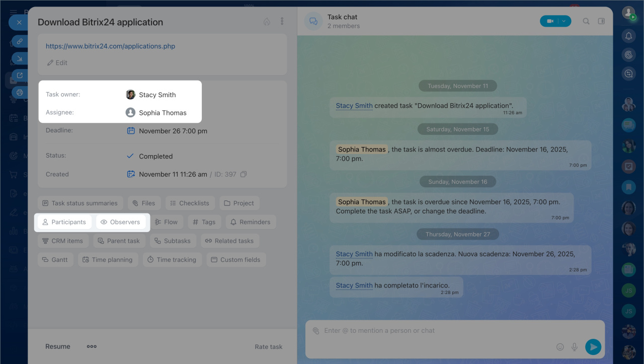Open the user profile avatar in the right bar
Image resolution: width=644 pixels, height=364 pixels.
click(x=628, y=13)
